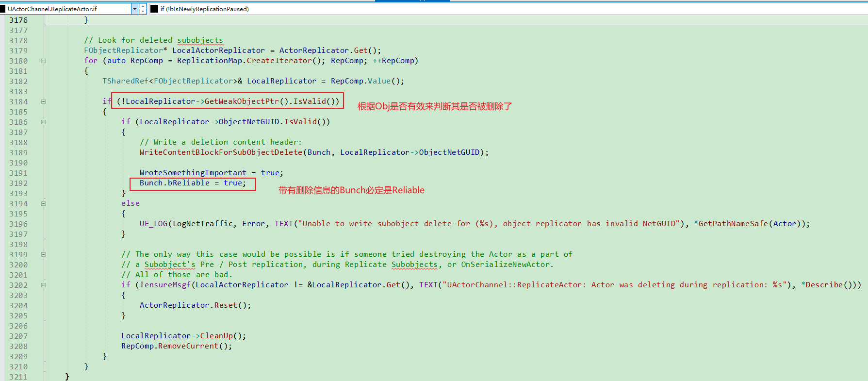Screen dimensions: 868x381
Task: Open the member combo showing if (!bIsNewlyReplicationPaused)
Action: click(x=508, y=9)
